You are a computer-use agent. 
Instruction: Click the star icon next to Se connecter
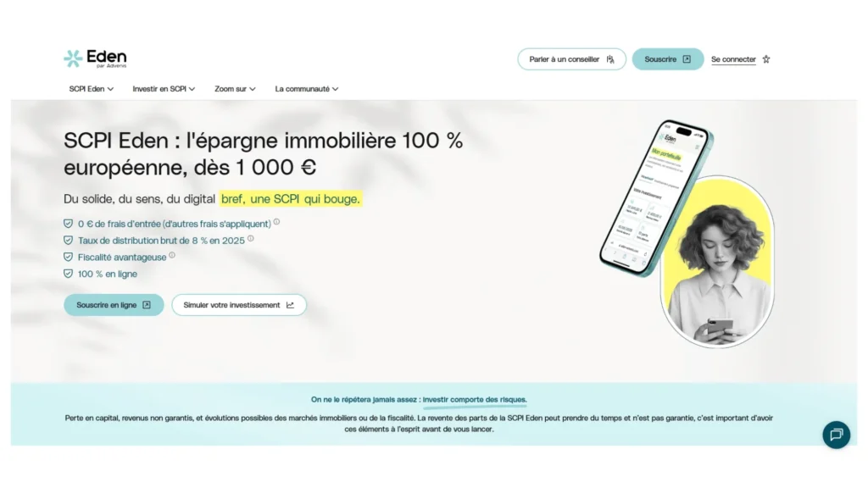766,59
